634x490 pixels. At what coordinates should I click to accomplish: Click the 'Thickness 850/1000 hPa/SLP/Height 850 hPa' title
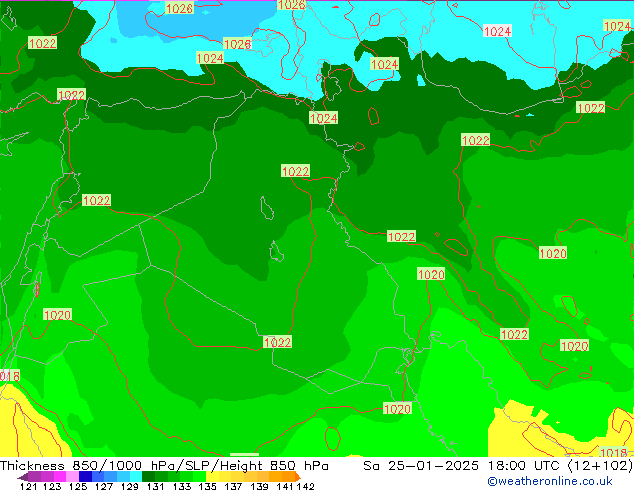coord(164,465)
